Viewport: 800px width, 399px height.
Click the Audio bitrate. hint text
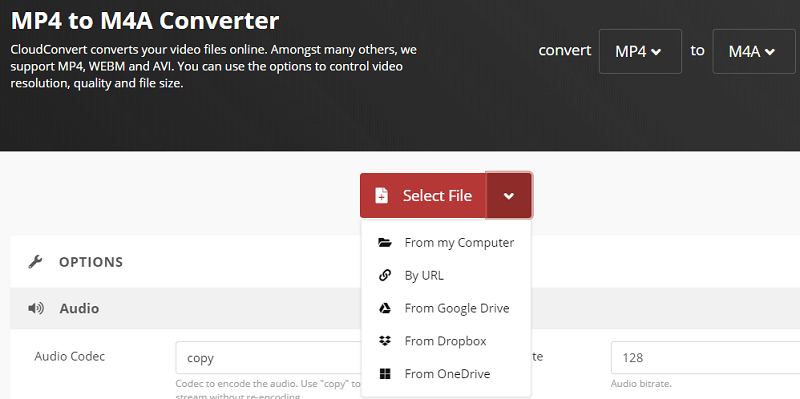[641, 384]
